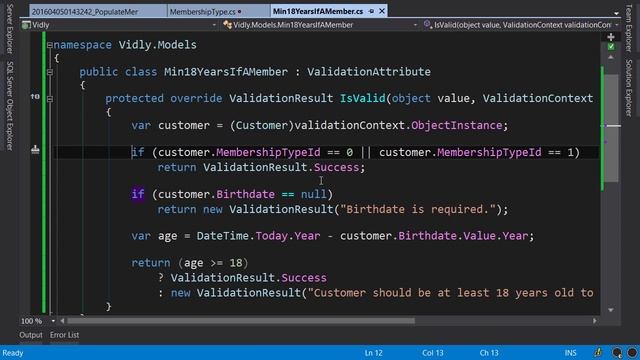640x360 pixels.
Task: Click the second MembershipTypeId comparing to 1
Action: coord(489,152)
